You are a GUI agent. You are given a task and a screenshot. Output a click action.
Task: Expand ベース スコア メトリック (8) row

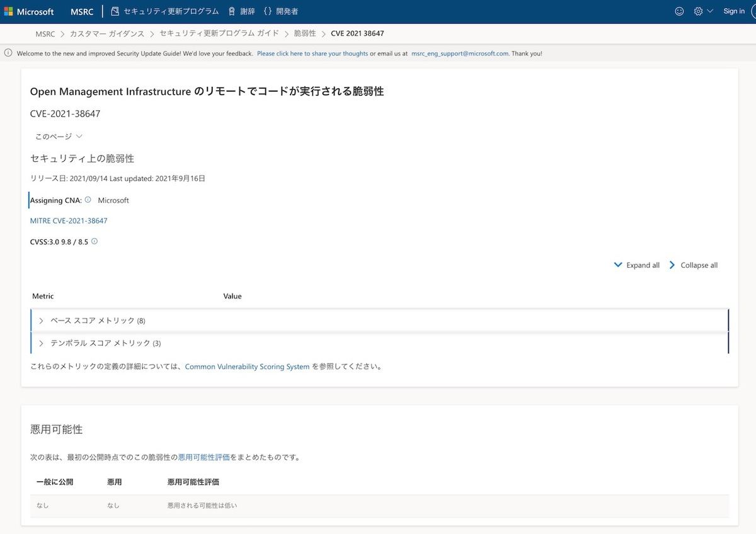coord(379,321)
